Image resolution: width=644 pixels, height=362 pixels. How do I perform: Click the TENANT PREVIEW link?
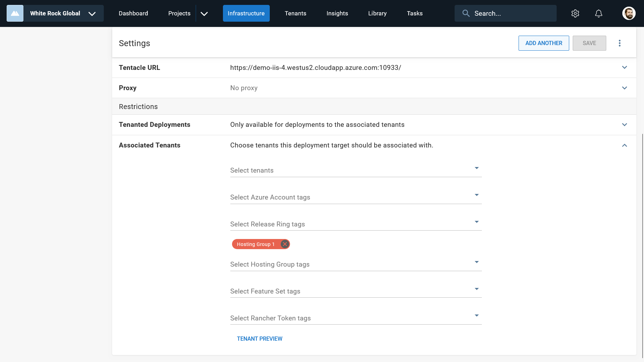click(259, 339)
